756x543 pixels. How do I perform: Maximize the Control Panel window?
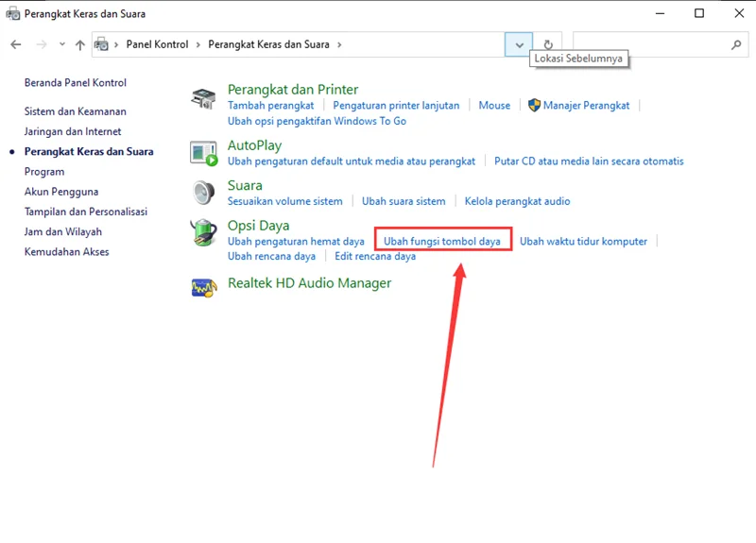click(699, 13)
